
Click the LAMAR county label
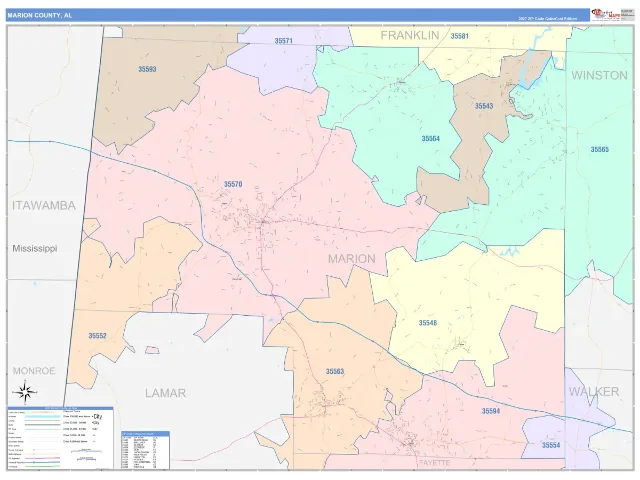pyautogui.click(x=165, y=393)
